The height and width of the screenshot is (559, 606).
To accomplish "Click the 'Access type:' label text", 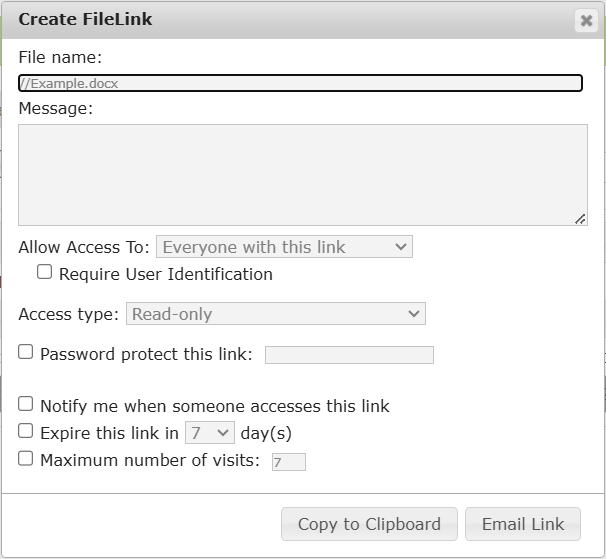I will [x=70, y=314].
